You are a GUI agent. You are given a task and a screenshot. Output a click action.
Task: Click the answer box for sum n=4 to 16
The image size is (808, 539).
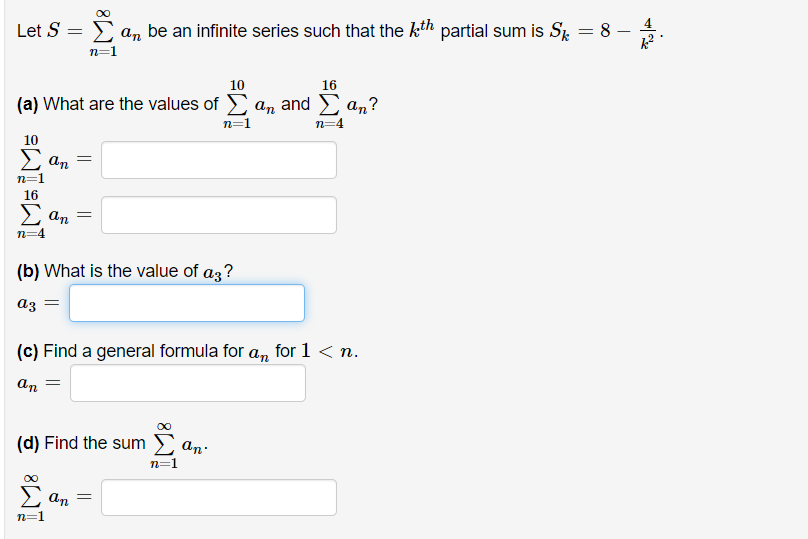point(219,215)
